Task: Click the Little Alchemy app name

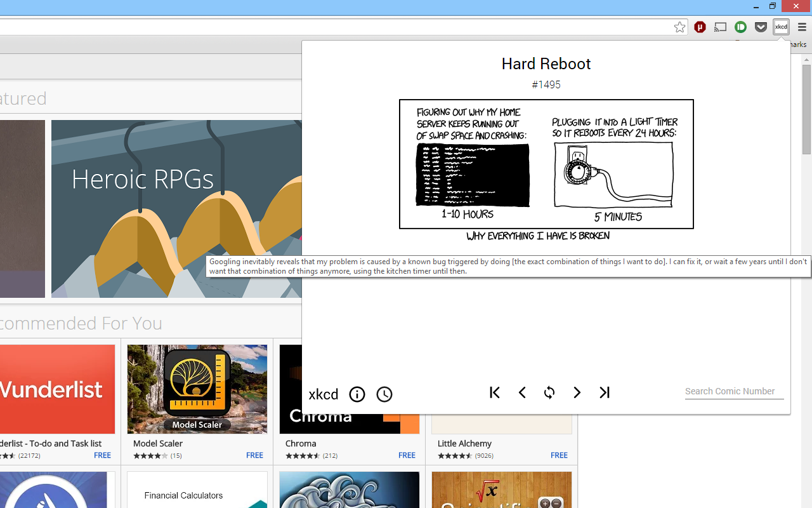Action: point(464,443)
